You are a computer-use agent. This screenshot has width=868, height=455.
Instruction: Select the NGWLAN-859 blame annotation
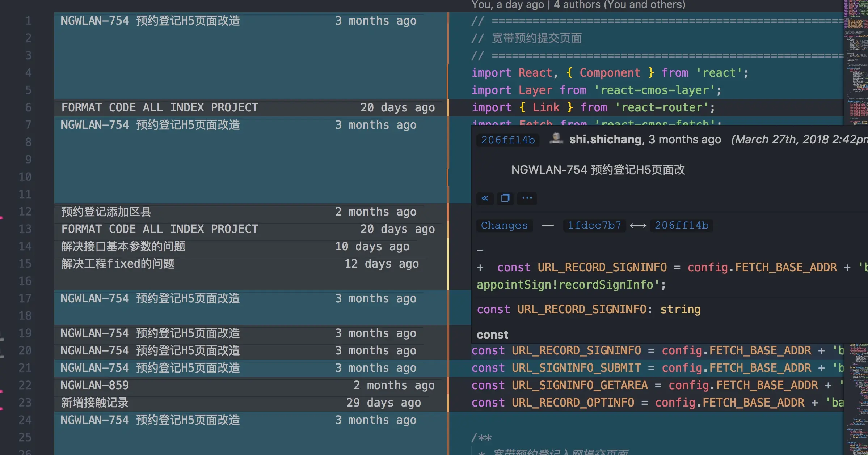[x=95, y=385]
